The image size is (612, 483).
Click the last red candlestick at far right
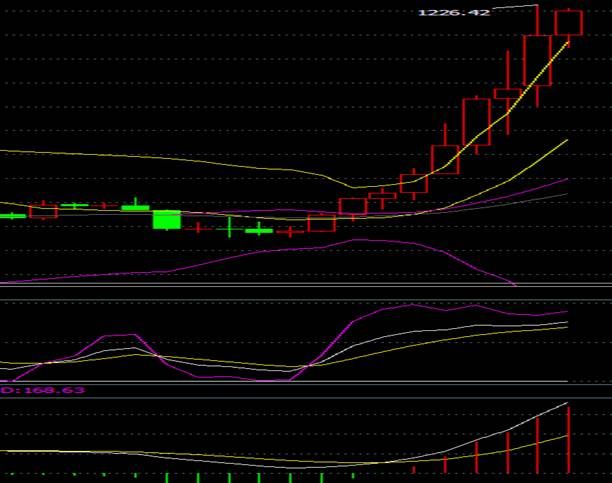(x=569, y=22)
